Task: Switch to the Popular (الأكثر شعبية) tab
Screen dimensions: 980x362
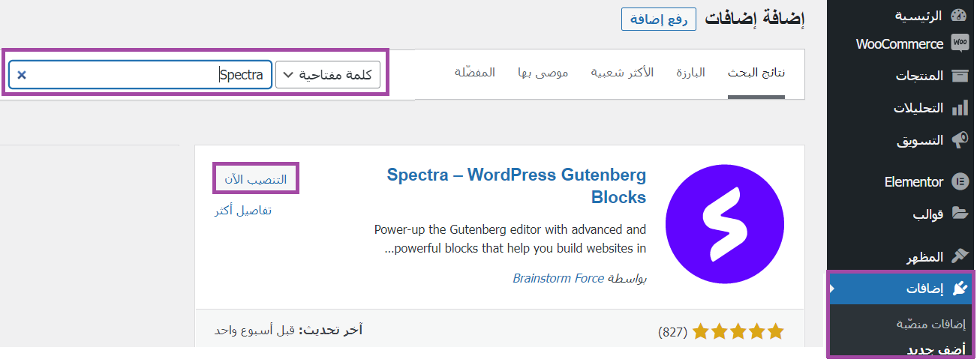Action: pyautogui.click(x=622, y=73)
